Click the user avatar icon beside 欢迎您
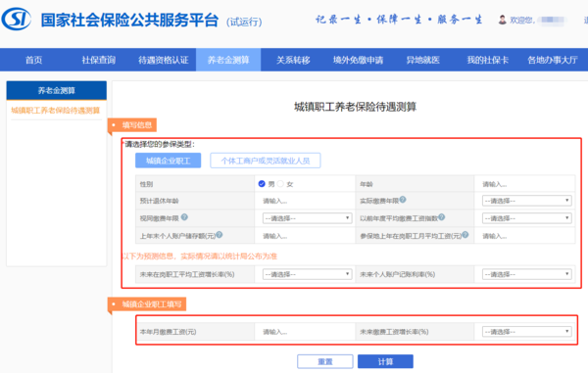Image resolution: width=588 pixels, height=373 pixels. (502, 20)
